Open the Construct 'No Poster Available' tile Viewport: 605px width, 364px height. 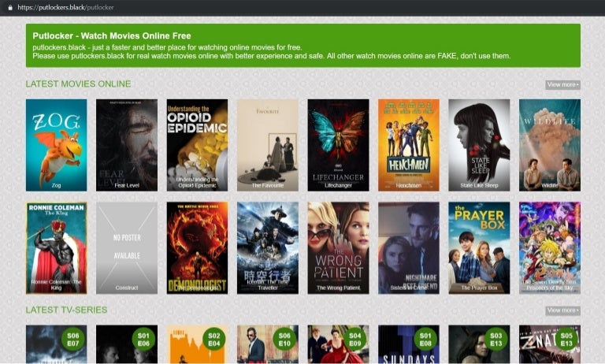pyautogui.click(x=127, y=247)
